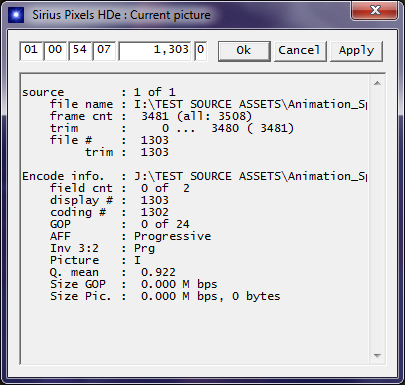Click the minutes field showing 00

(x=55, y=51)
